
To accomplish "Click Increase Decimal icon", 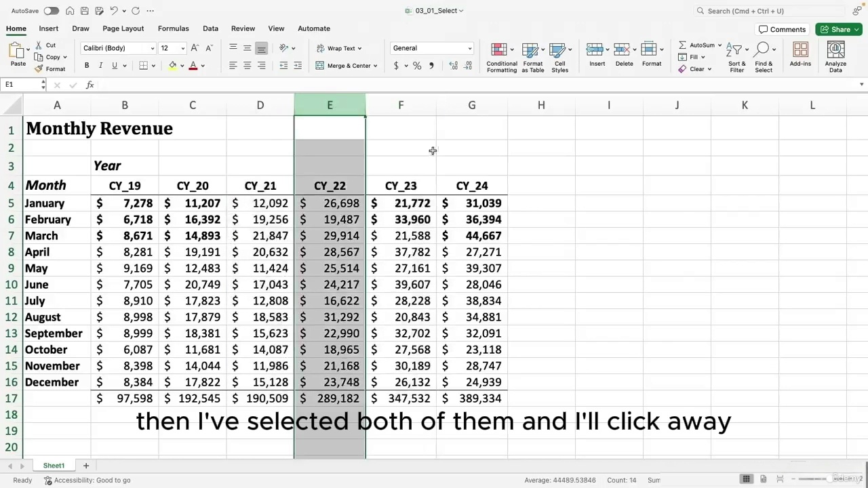I will (453, 66).
